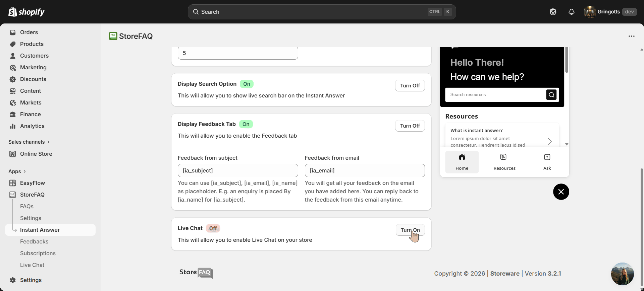The height and width of the screenshot is (291, 644).
Task: Select the Home tab in preview
Action: [462, 162]
